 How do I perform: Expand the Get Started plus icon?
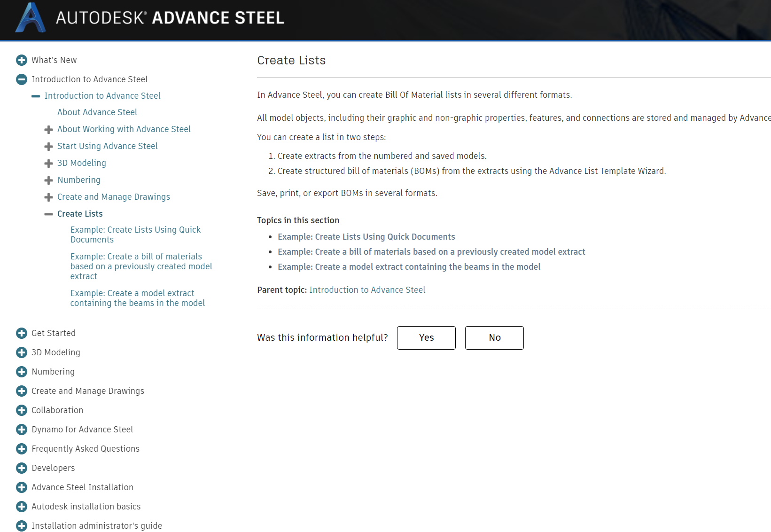(22, 333)
